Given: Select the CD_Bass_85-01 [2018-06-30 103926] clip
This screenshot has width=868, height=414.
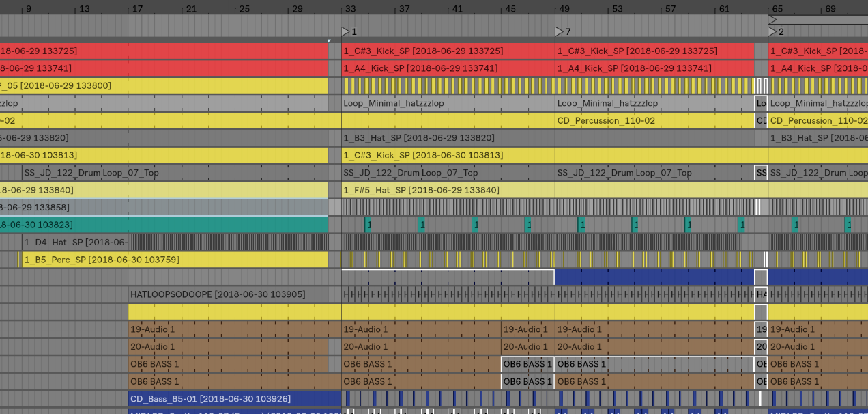Looking at the screenshot, I should pos(235,398).
